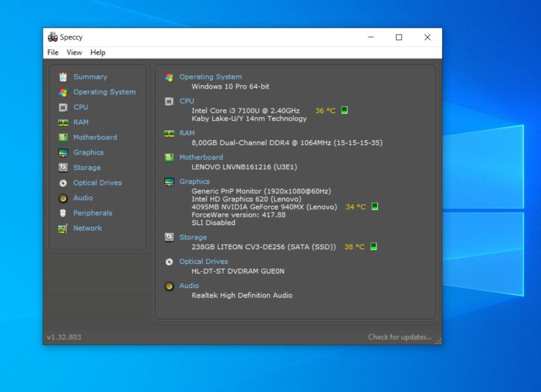The width and height of the screenshot is (541, 392).
Task: Show the CPU details page from the sidebar
Action: [81, 107]
